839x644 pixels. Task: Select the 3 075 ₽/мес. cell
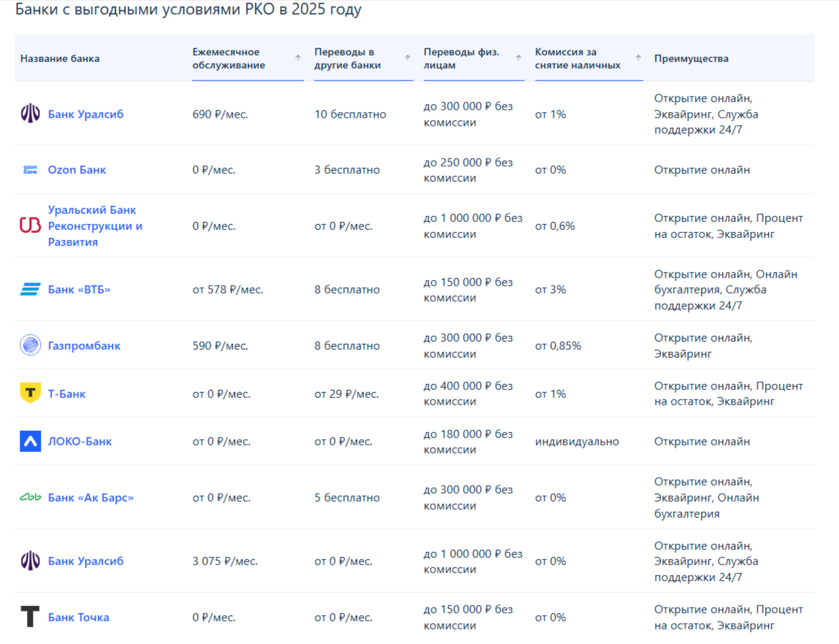pos(226,561)
